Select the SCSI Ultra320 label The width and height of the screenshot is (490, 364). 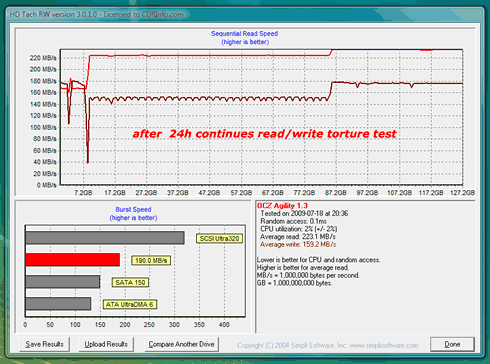pos(219,238)
